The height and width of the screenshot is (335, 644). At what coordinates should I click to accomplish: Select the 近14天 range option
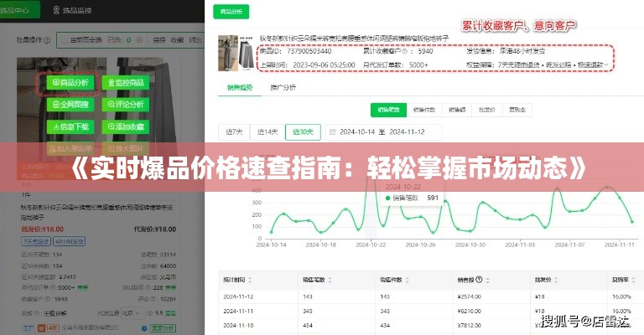[x=267, y=132]
